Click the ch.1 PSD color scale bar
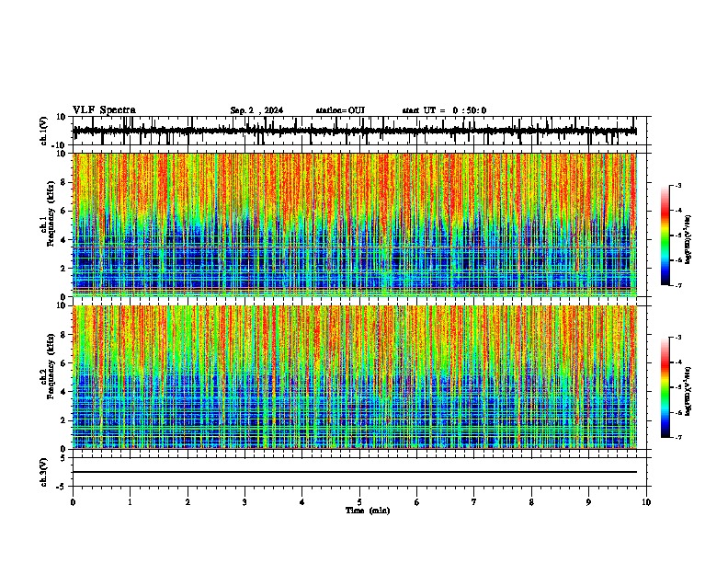The image size is (728, 563). click(665, 236)
